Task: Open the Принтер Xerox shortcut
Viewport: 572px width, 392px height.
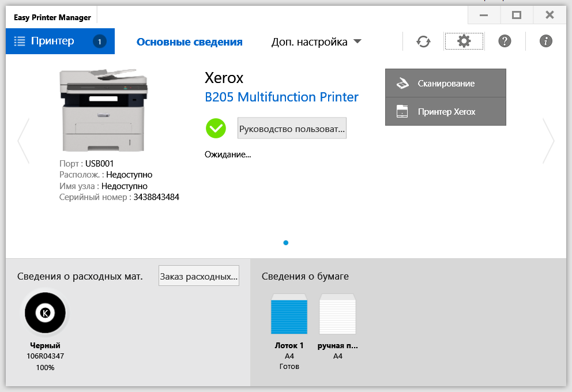Action: tap(445, 112)
